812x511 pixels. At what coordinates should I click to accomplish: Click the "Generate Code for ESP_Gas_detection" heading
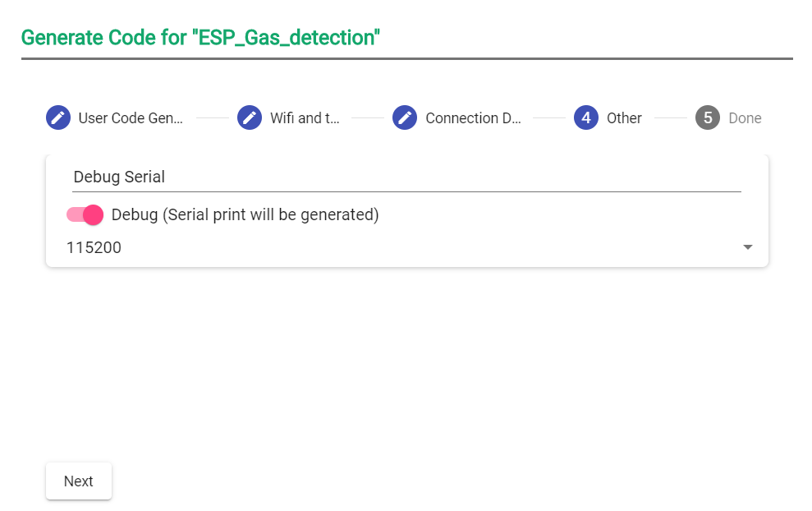(201, 38)
